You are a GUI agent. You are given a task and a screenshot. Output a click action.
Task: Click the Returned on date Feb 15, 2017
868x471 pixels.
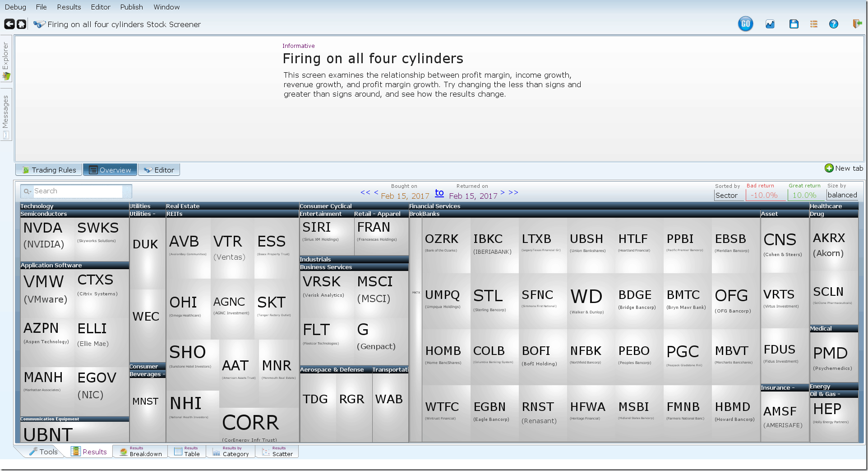tap(473, 196)
